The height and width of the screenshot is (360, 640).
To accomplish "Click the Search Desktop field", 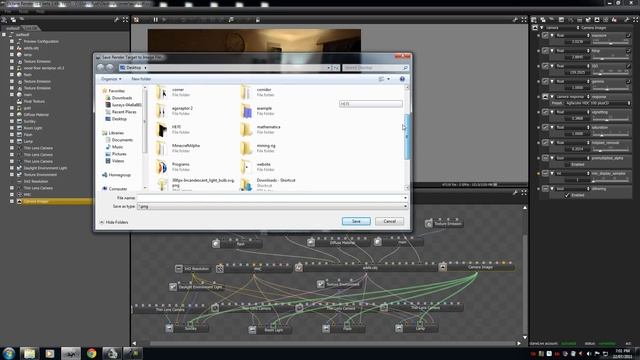I will (x=376, y=68).
